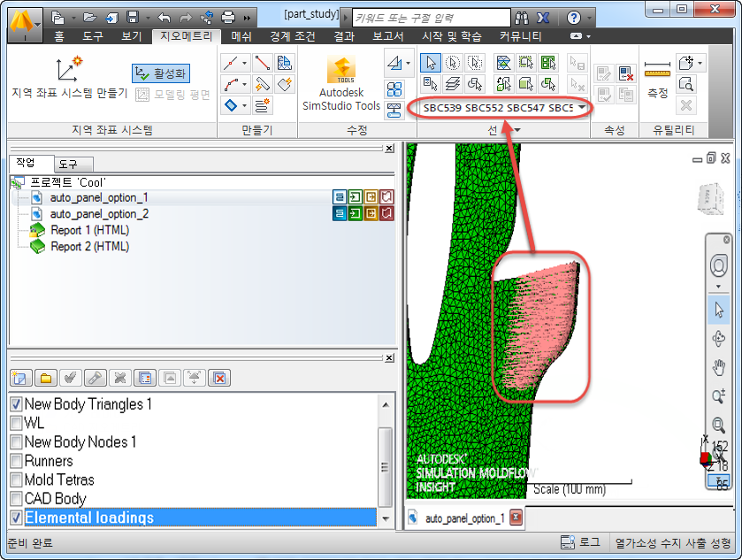The height and width of the screenshot is (560, 742).
Task: Click the new layer icon in layers toolbar
Action: [21, 378]
